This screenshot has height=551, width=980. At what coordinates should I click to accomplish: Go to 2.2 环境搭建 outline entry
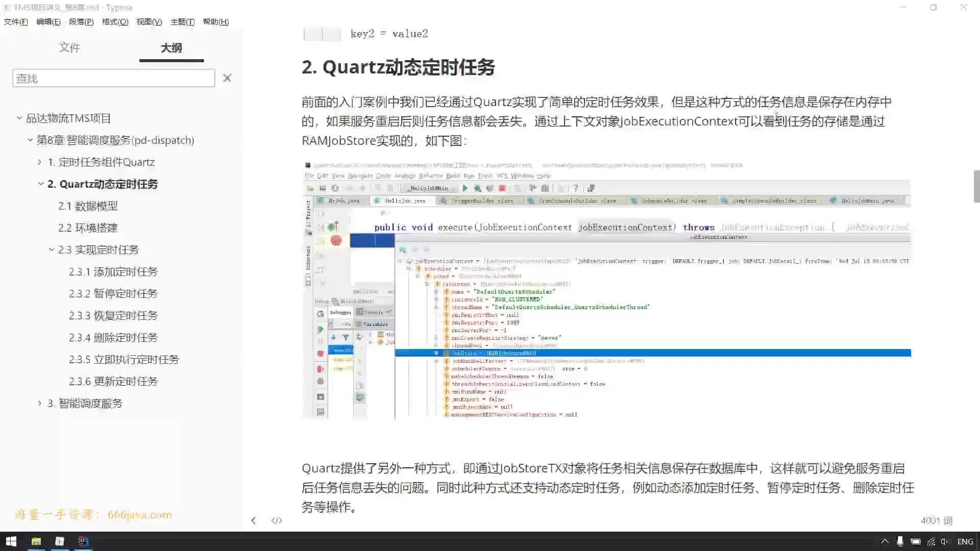(88, 228)
